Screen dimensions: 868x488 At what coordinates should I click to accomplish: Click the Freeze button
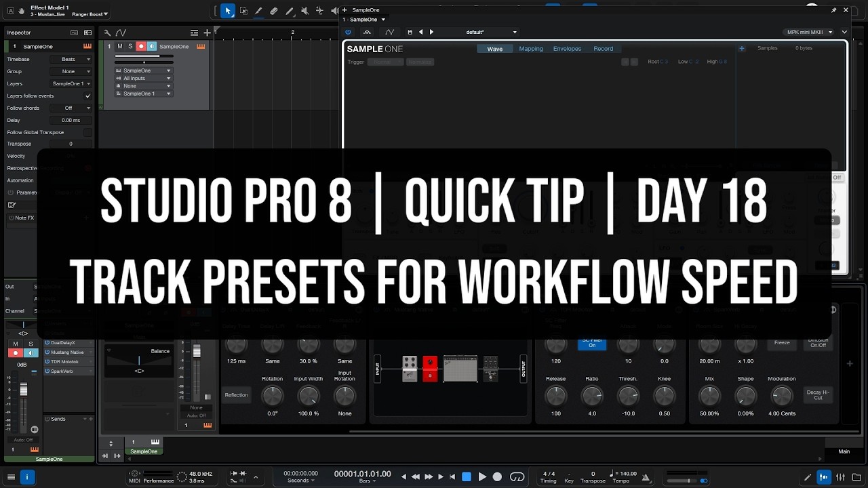(x=782, y=343)
